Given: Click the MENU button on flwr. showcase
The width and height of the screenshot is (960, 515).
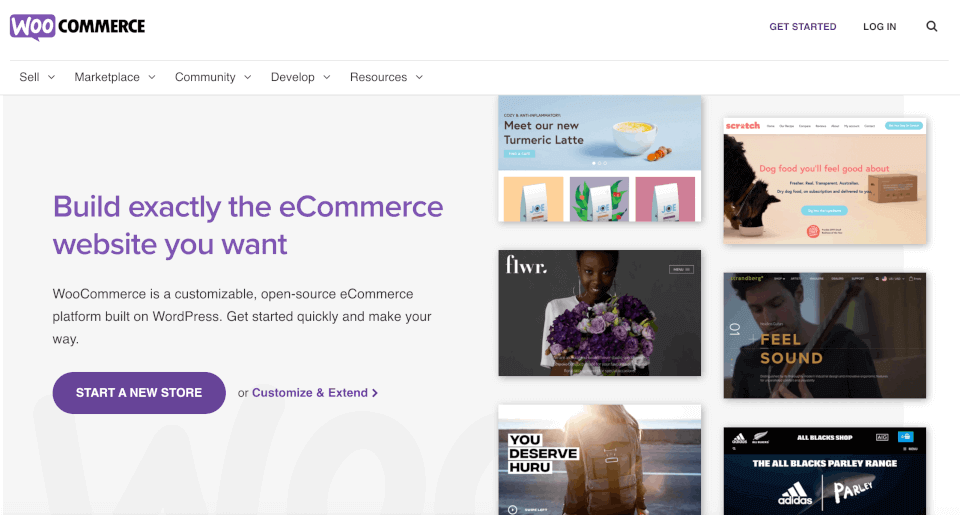Looking at the screenshot, I should (x=681, y=270).
